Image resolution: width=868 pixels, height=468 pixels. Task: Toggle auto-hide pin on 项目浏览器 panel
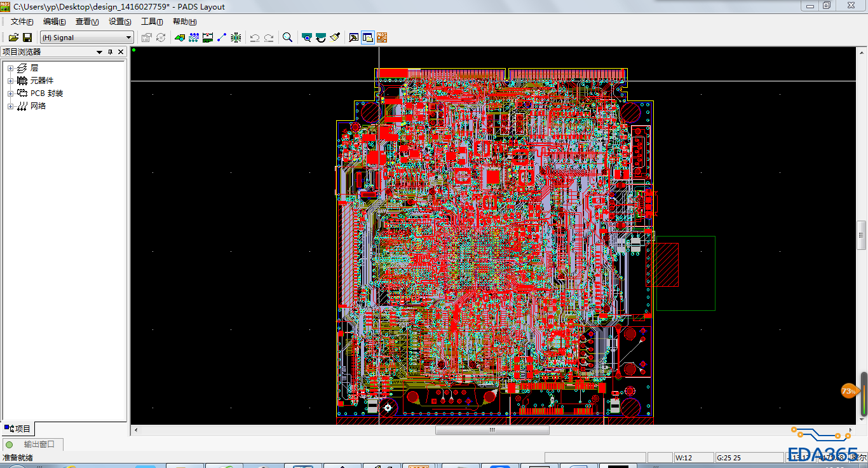110,52
